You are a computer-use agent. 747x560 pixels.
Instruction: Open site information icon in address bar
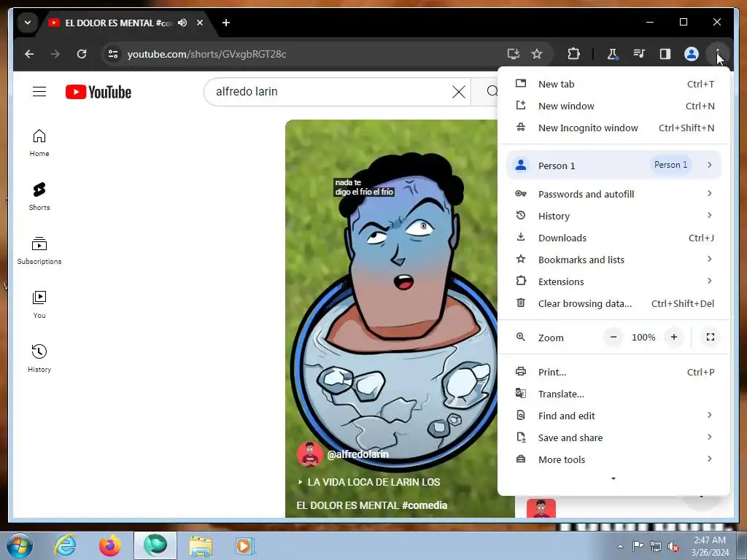[x=113, y=54]
